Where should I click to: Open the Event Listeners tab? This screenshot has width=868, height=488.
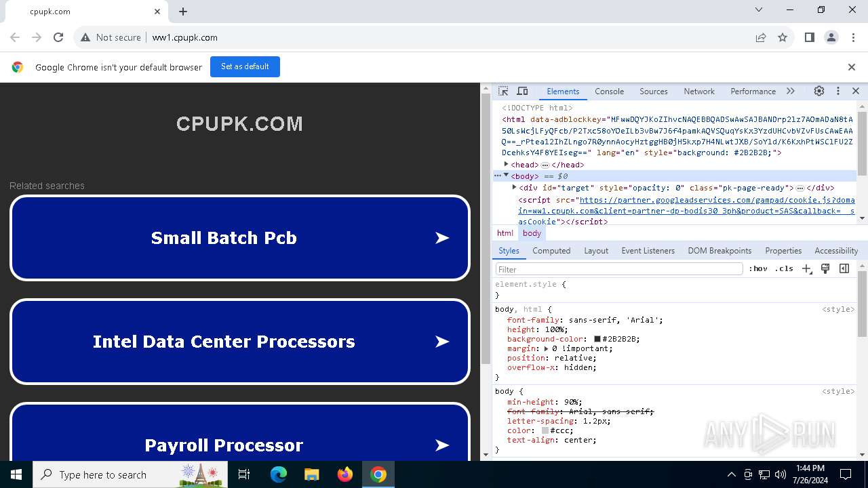[648, 251]
